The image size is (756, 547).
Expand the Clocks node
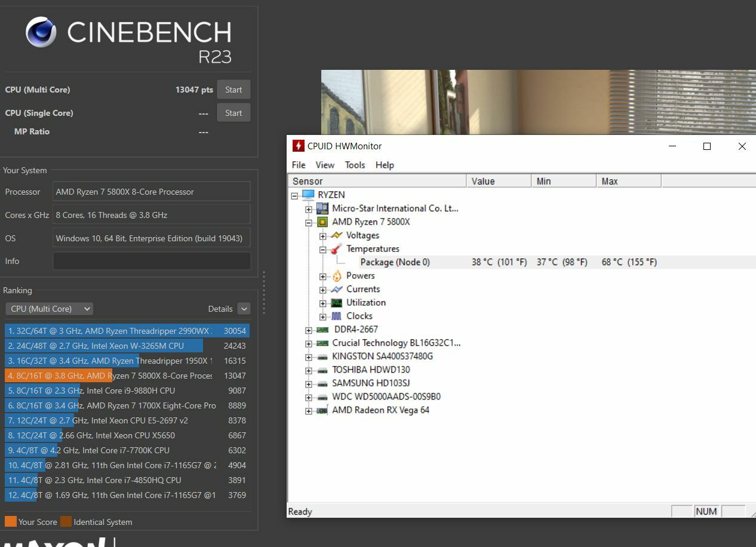point(323,316)
